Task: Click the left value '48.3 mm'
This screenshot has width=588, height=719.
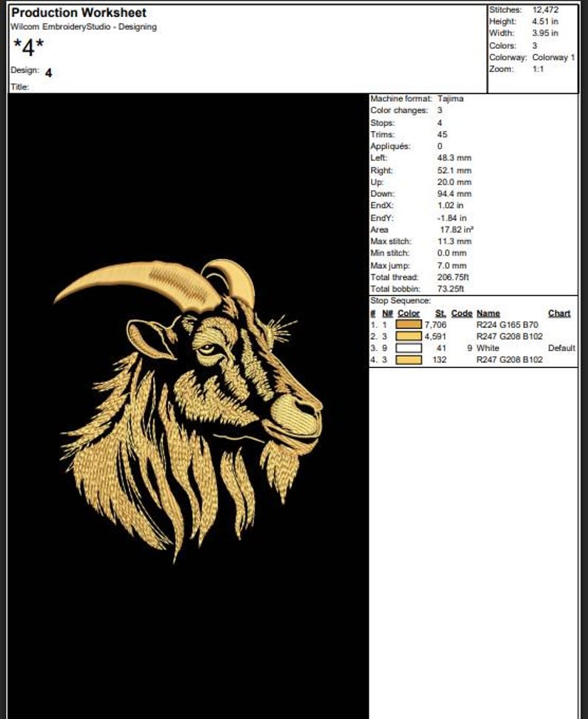Action: 454,158
